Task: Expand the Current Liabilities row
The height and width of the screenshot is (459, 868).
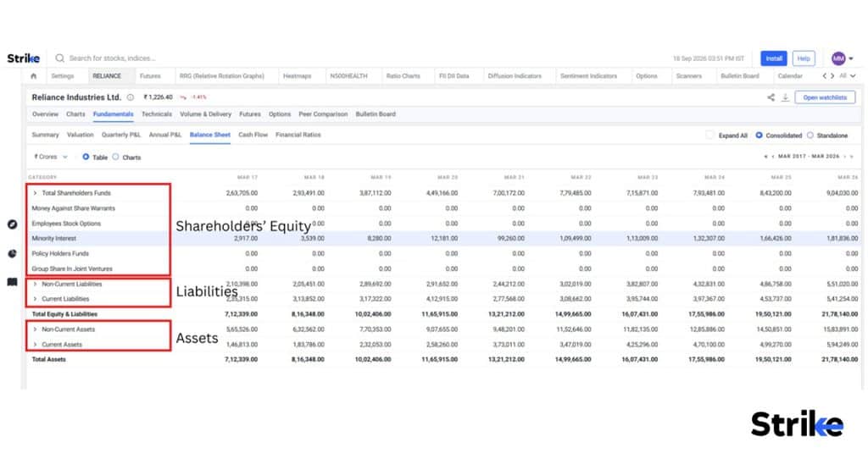Action: tap(35, 299)
